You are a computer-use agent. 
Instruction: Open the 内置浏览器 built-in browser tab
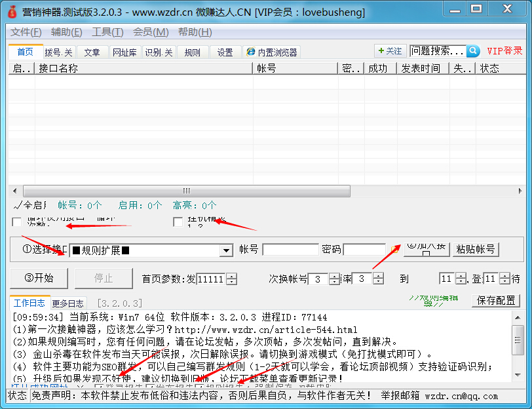click(272, 52)
